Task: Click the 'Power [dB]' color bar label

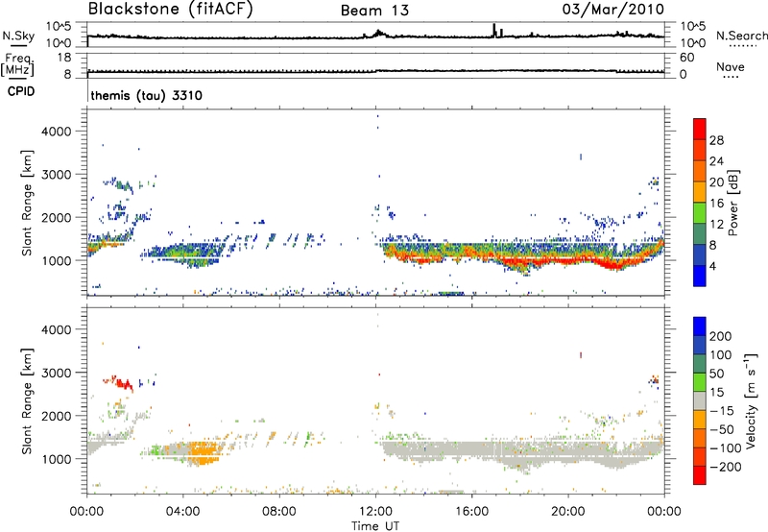Action: coord(732,203)
